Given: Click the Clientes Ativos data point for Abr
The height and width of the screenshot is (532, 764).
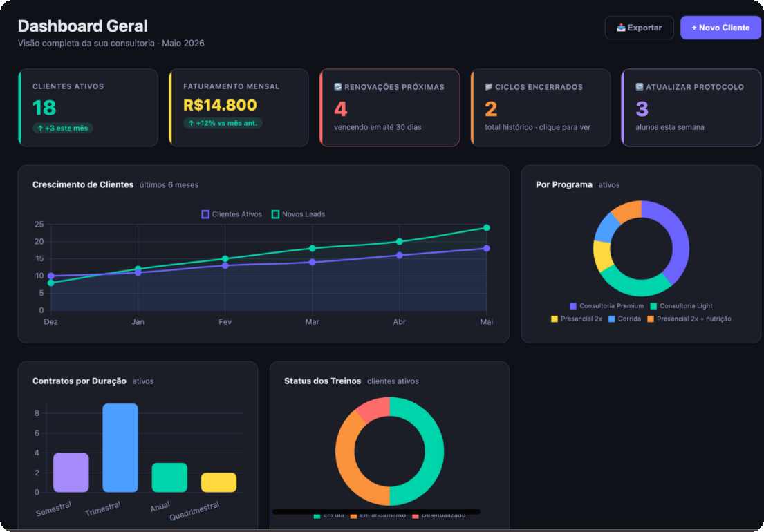Looking at the screenshot, I should pos(400,255).
